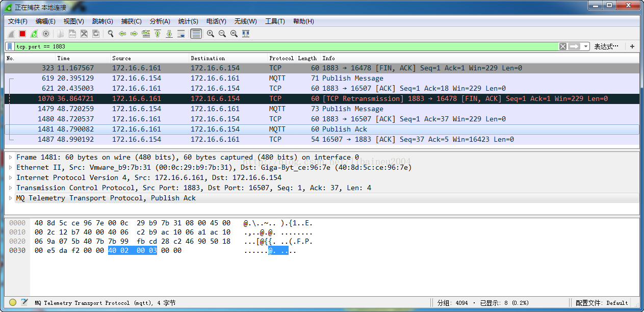Sort by the Destination column header
644x312 pixels.
(x=228, y=58)
